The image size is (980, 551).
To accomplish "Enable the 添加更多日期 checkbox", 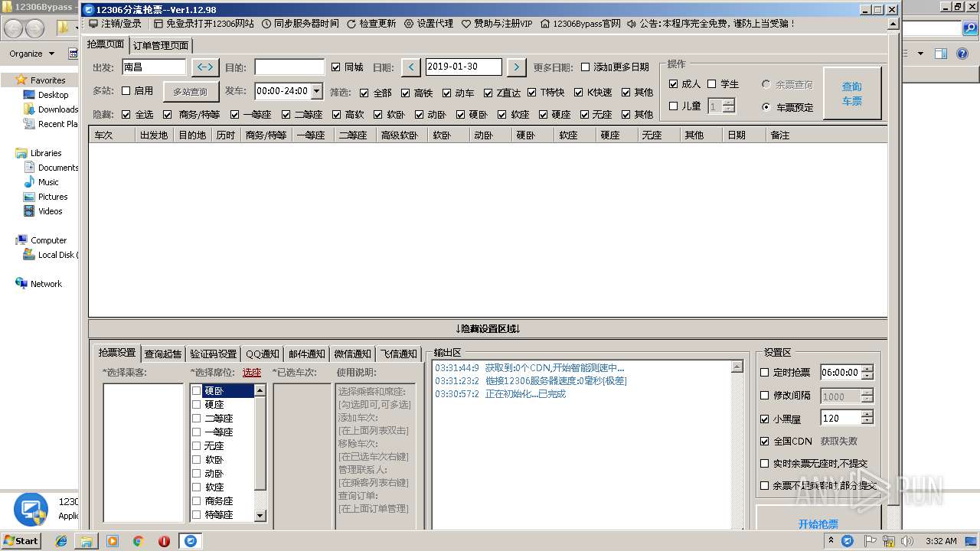I will [586, 67].
